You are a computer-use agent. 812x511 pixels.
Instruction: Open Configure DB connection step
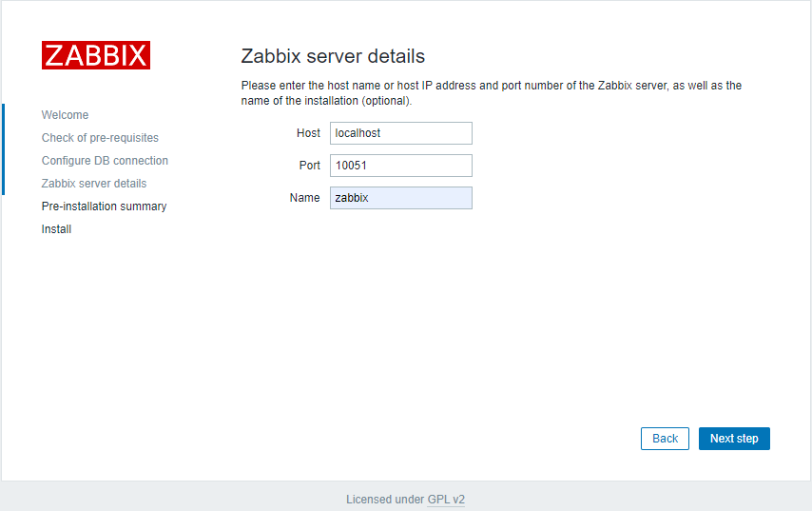[105, 161]
